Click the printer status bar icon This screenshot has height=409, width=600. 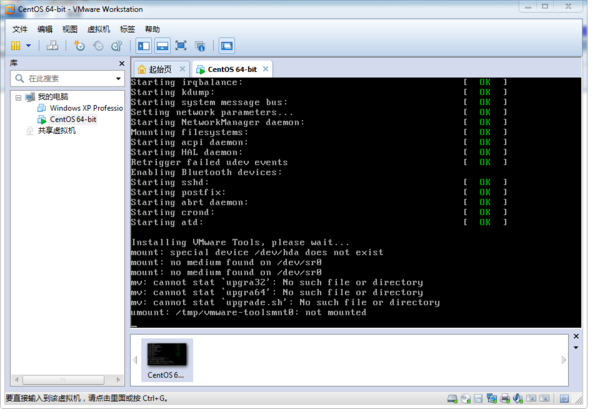[x=505, y=399]
